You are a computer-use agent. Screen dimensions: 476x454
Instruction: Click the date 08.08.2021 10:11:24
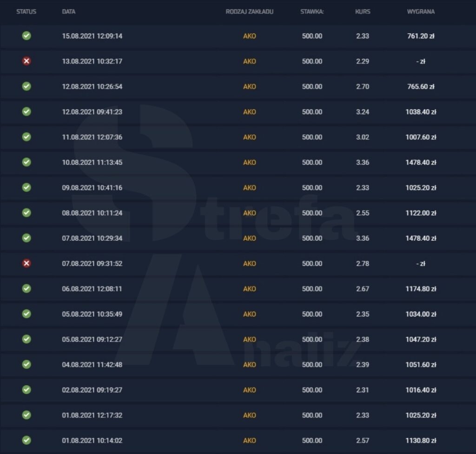93,213
